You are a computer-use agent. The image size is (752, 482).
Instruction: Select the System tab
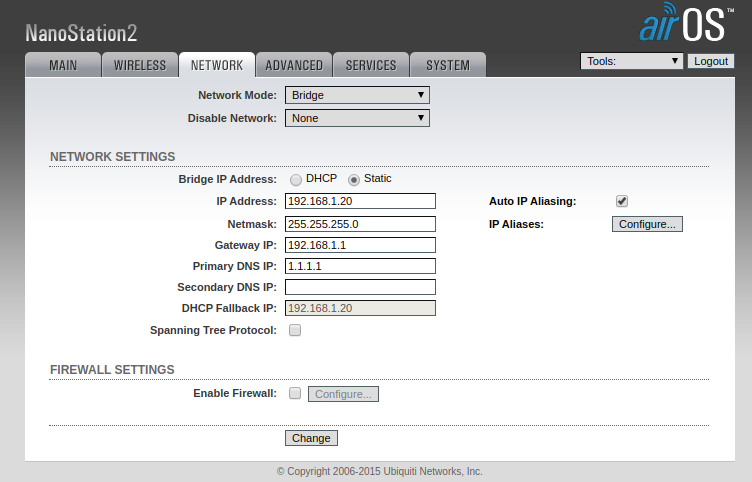(x=447, y=65)
